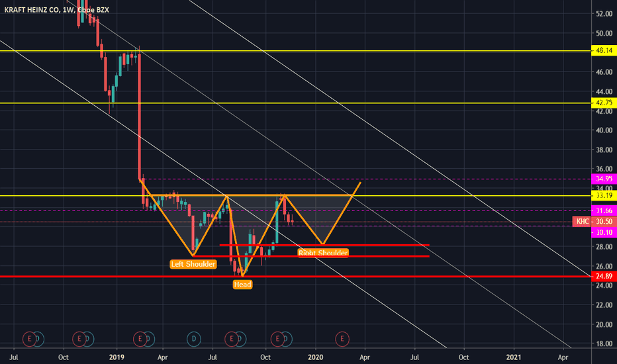Click the lone dividend D marker near mid-2019
This screenshot has width=617, height=364.
(x=193, y=339)
